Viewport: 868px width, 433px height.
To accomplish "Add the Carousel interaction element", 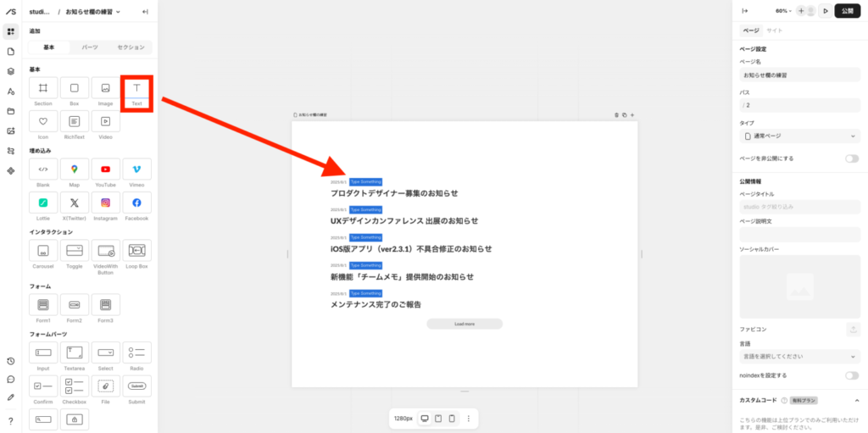I will pos(43,251).
